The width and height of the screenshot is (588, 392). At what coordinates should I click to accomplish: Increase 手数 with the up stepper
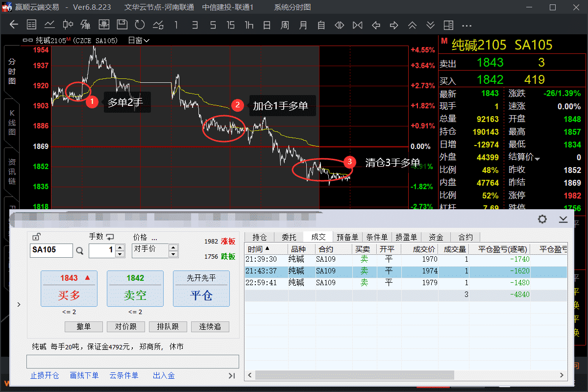(x=120, y=247)
